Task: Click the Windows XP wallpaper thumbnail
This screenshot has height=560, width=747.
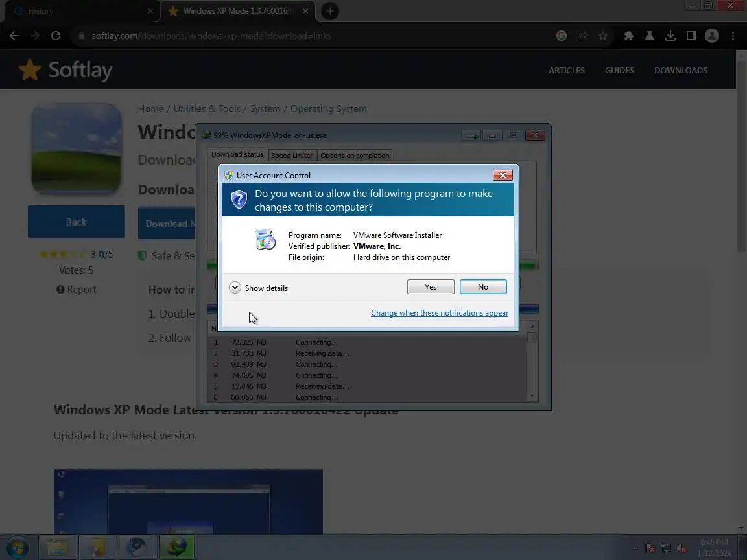Action: point(77,148)
